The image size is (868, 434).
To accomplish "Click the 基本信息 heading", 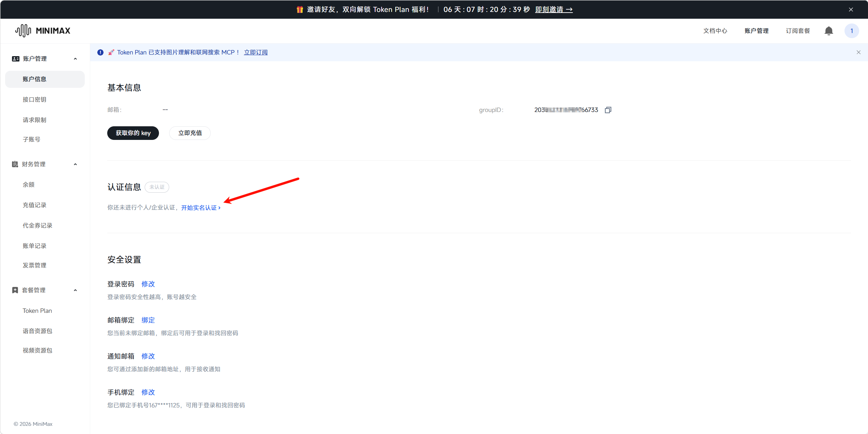I will [x=124, y=88].
